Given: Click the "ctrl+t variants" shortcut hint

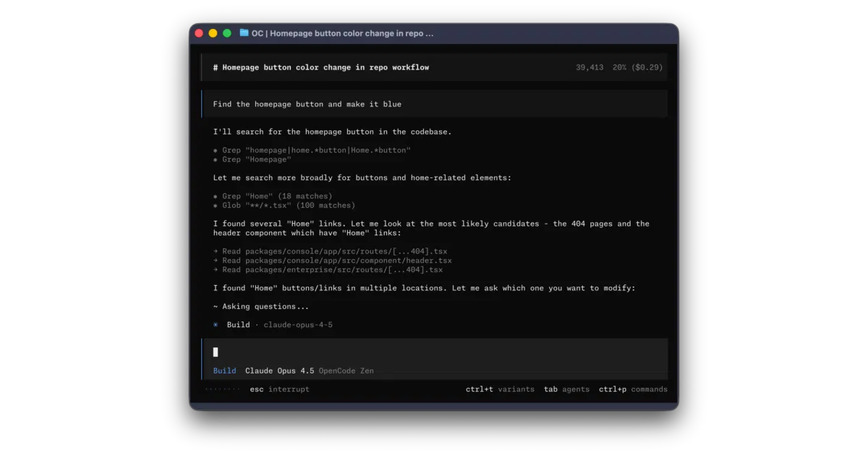Looking at the screenshot, I should tap(500, 389).
